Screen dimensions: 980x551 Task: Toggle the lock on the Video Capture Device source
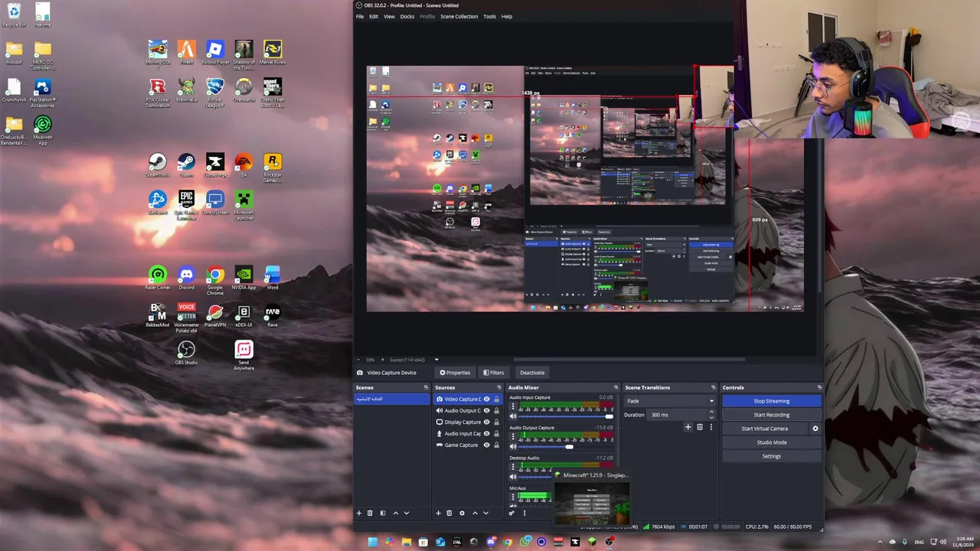[x=496, y=399]
